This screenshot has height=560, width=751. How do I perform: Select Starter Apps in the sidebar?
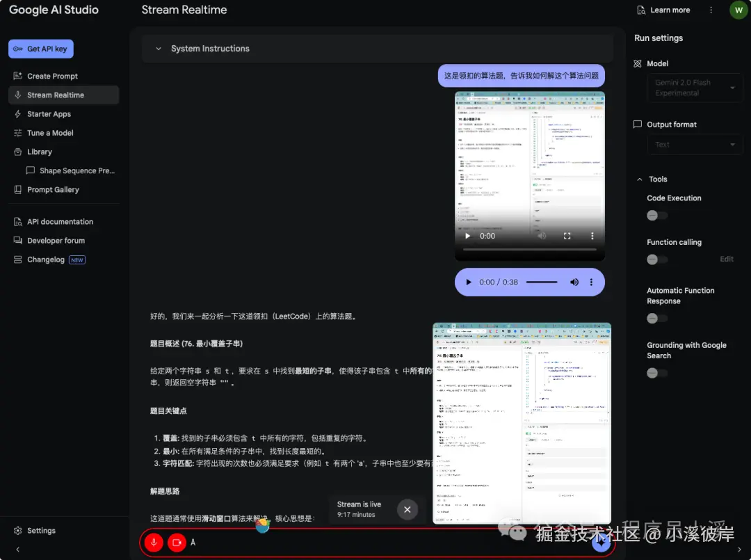49,113
